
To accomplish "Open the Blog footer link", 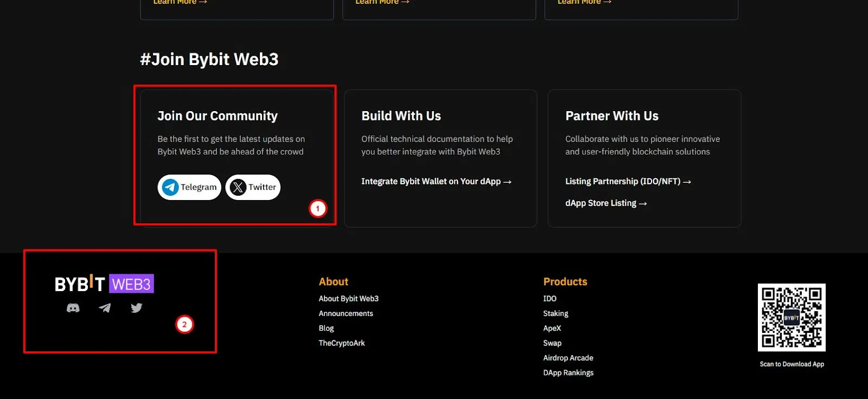I will tap(327, 328).
